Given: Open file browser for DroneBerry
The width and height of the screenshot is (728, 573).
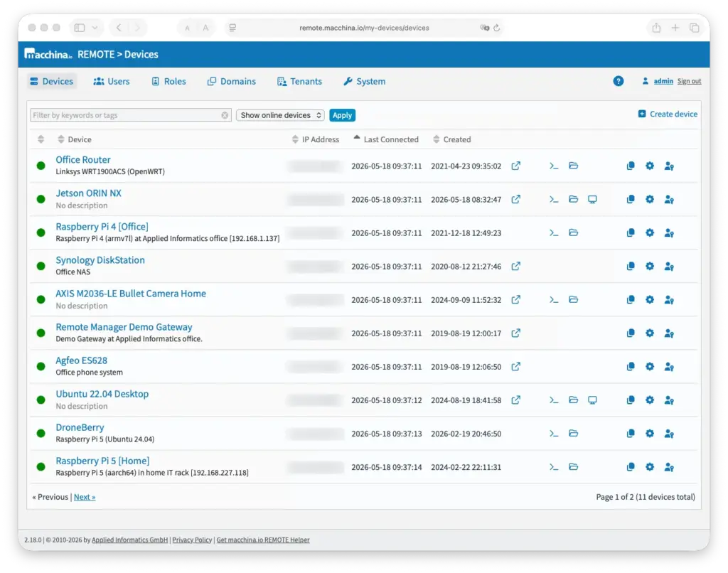Looking at the screenshot, I should coord(574,433).
